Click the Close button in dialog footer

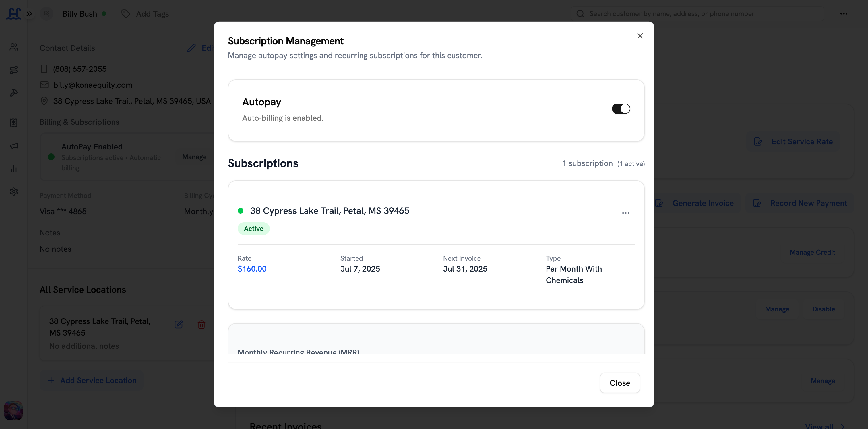pos(620,383)
